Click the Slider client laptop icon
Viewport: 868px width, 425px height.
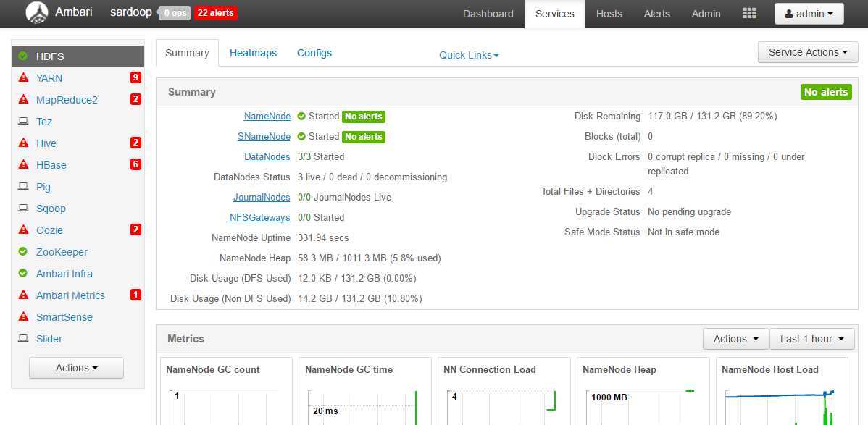[x=23, y=339]
